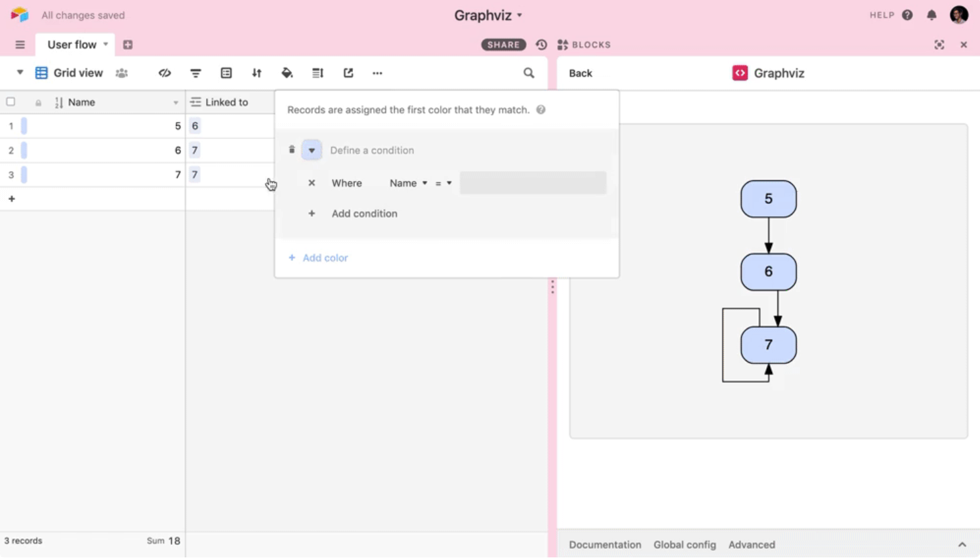Open the sort records icon
Viewport: 980px width, 560px height.
256,73
